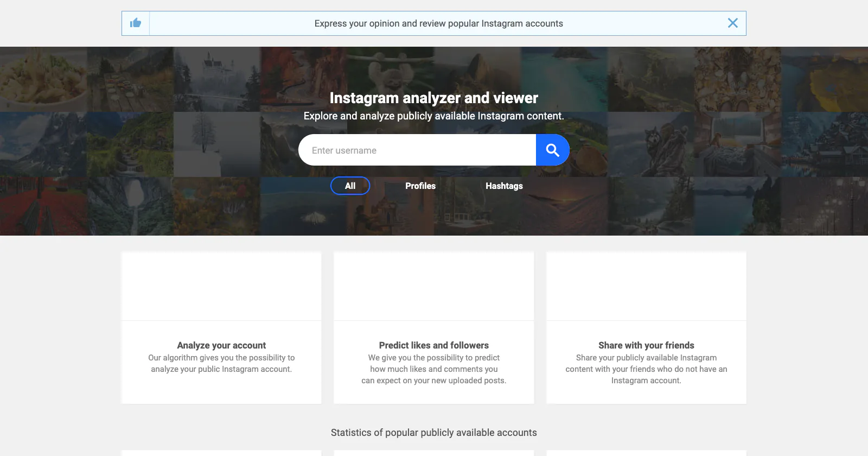Close the review banner with the X
The image size is (868, 456).
click(732, 23)
